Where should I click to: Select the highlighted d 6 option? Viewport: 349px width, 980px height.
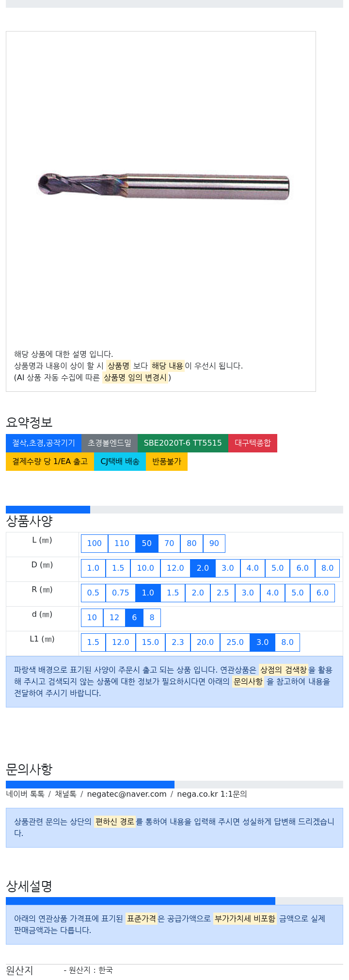click(134, 618)
